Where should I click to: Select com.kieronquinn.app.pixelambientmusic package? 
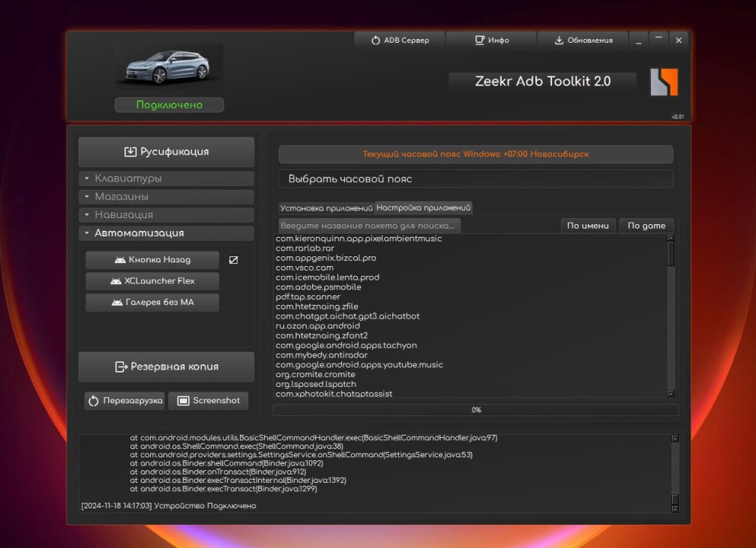pyautogui.click(x=358, y=238)
